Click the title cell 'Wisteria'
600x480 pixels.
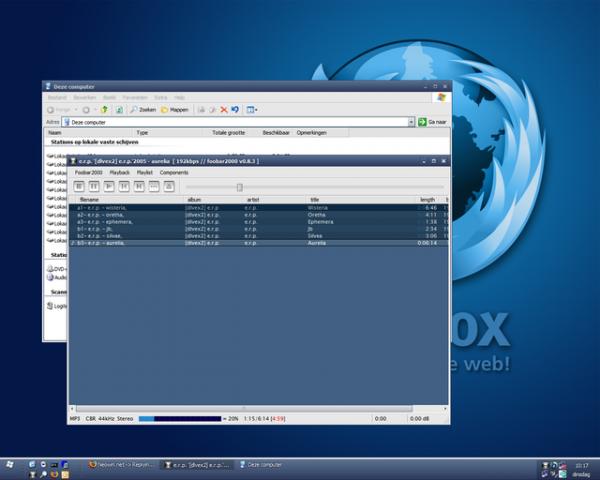[x=318, y=208]
